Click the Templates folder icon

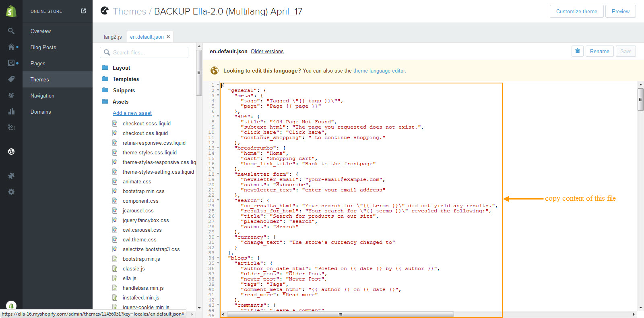(105, 79)
